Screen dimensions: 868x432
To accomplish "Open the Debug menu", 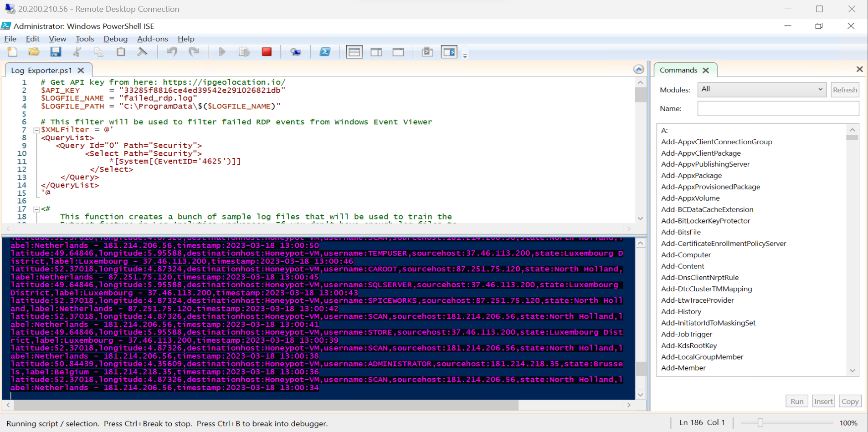I will coord(115,39).
